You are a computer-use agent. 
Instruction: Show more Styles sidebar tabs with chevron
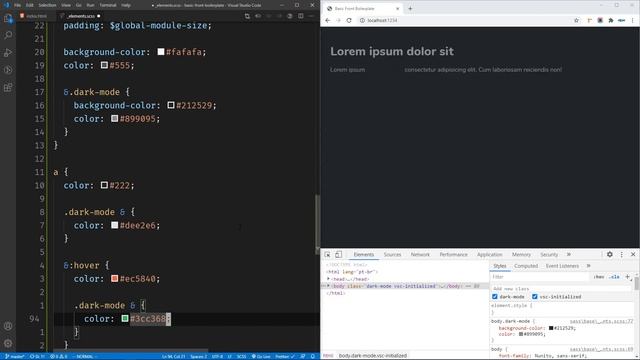click(589, 266)
